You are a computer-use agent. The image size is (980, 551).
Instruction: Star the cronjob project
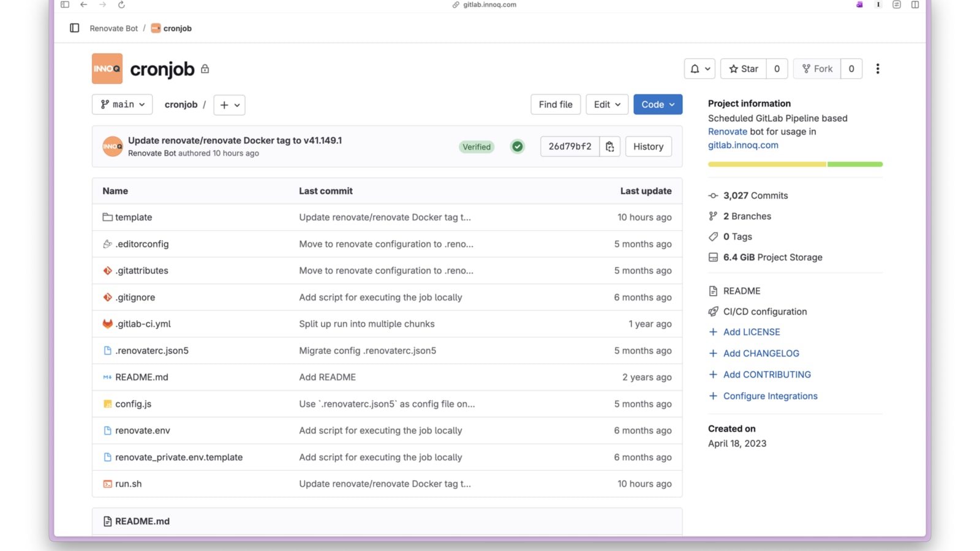(x=744, y=69)
